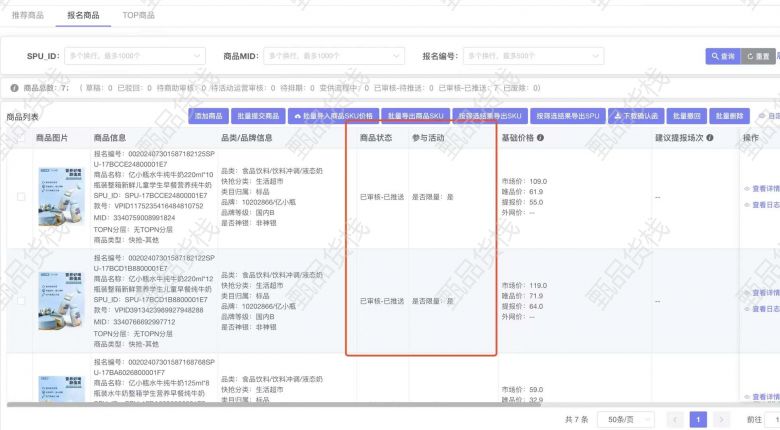Screen dimensions: 780x430
Task: Tick the checkbox for the second product row
Action: tap(19, 299)
